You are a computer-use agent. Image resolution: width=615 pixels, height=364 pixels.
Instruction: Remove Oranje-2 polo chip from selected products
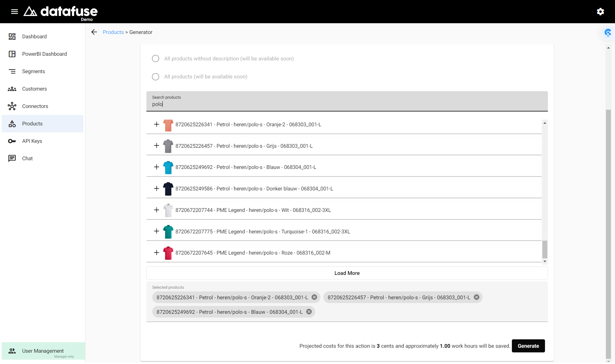[x=314, y=297]
